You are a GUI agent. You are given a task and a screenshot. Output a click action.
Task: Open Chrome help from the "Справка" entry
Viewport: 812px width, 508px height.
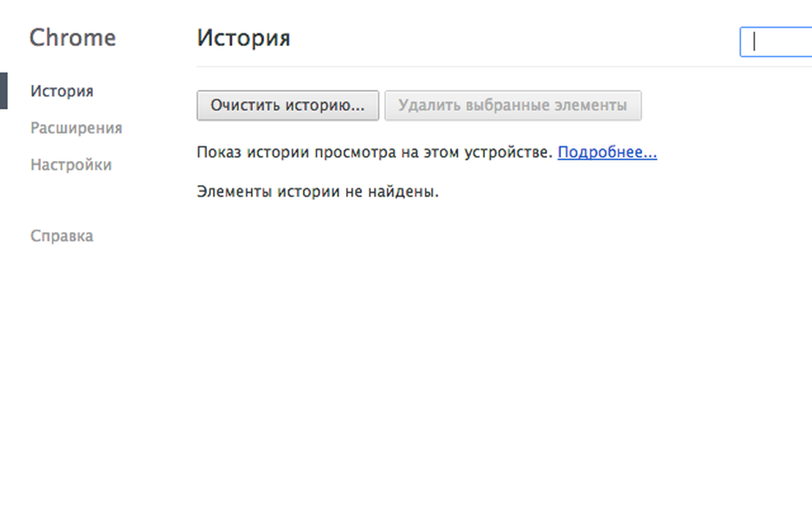61,236
